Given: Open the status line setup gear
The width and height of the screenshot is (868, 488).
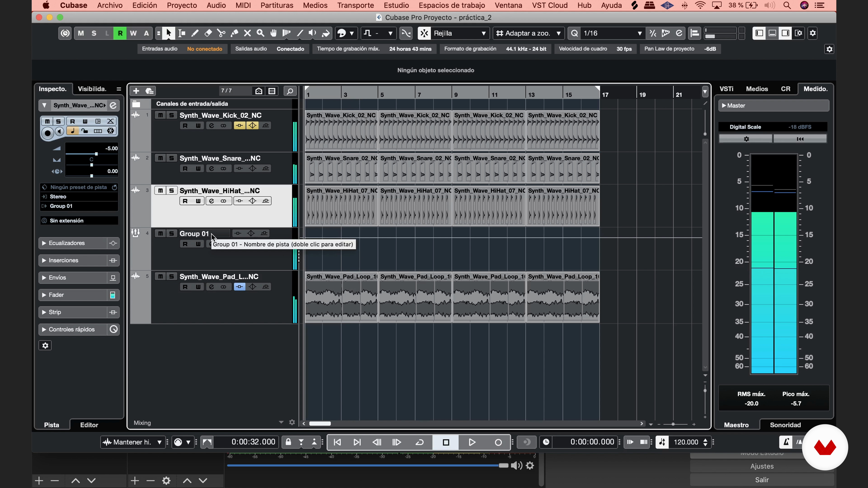Looking at the screenshot, I should tap(829, 49).
